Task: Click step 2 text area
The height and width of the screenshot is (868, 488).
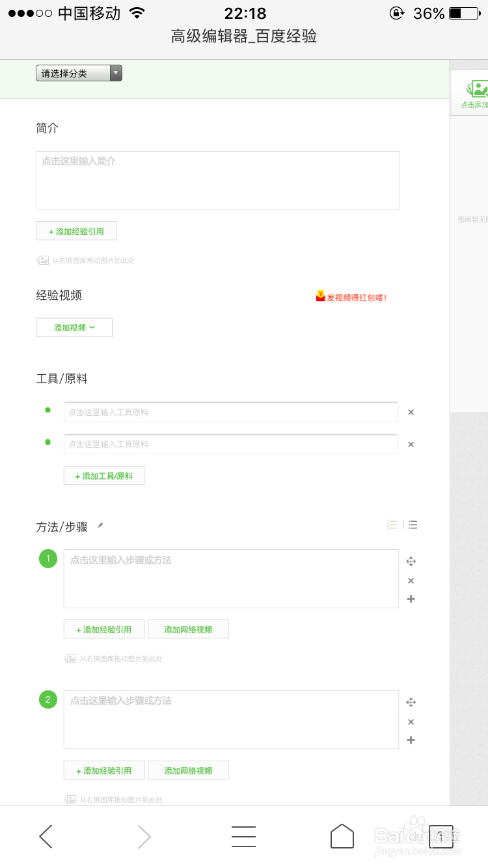Action: pos(231,720)
